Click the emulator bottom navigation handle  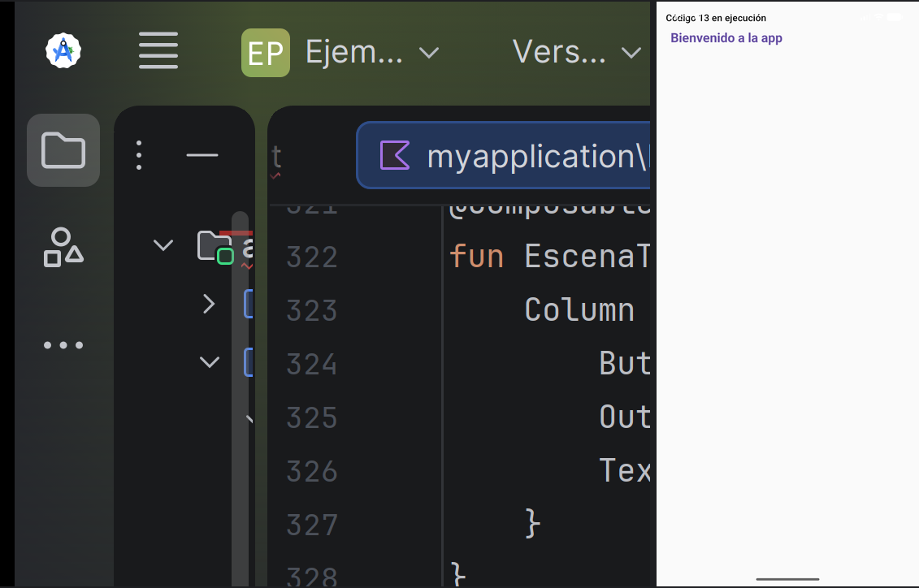[x=787, y=579]
